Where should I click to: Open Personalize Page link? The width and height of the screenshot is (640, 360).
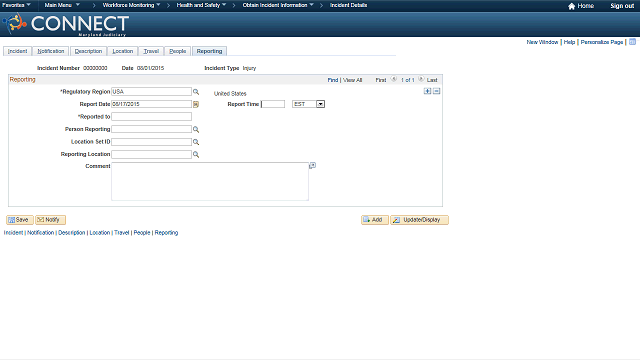[602, 42]
